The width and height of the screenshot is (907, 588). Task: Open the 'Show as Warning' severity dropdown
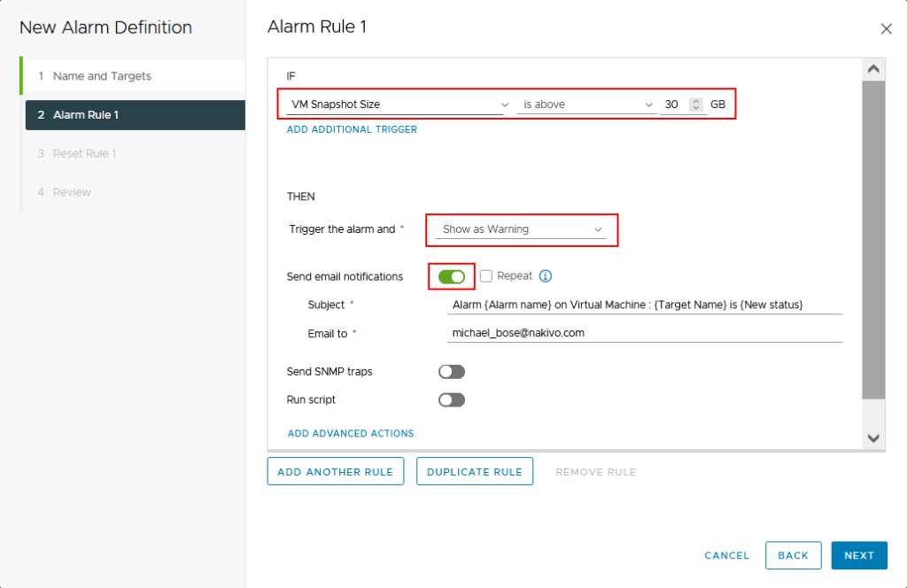tap(522, 229)
